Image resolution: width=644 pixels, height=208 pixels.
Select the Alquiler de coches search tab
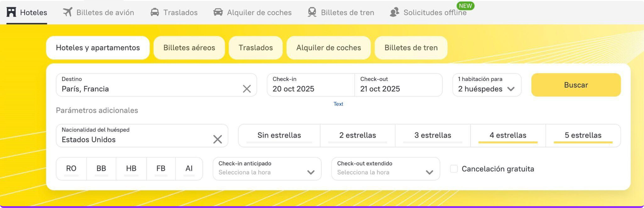[x=329, y=48]
